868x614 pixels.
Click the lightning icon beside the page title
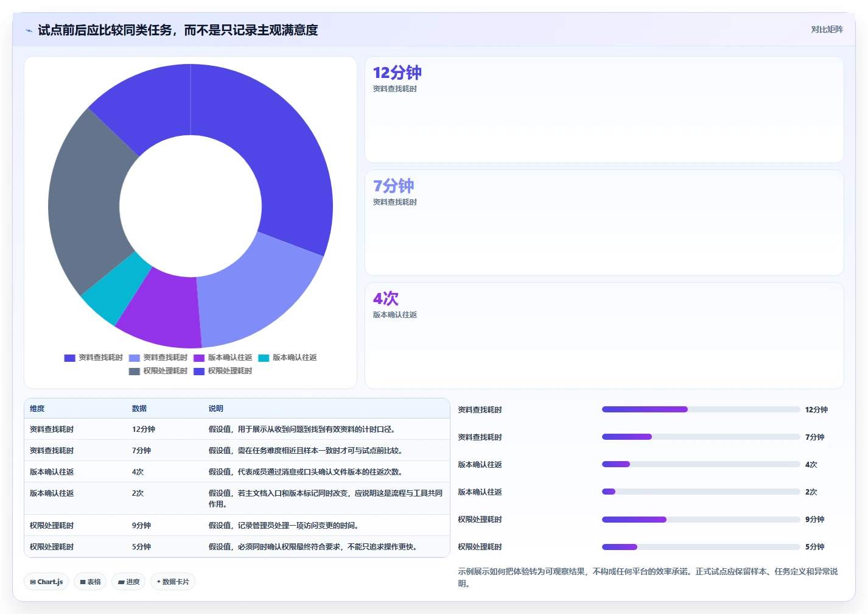click(29, 30)
